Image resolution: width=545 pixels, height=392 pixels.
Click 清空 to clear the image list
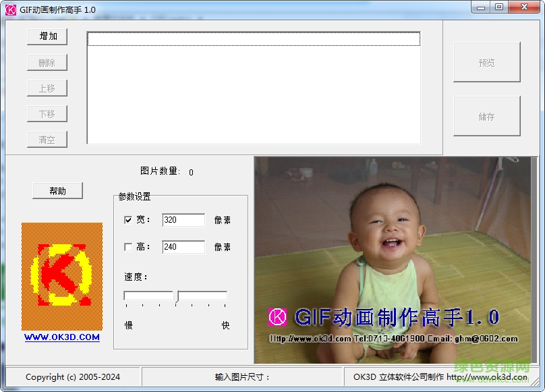tap(47, 139)
